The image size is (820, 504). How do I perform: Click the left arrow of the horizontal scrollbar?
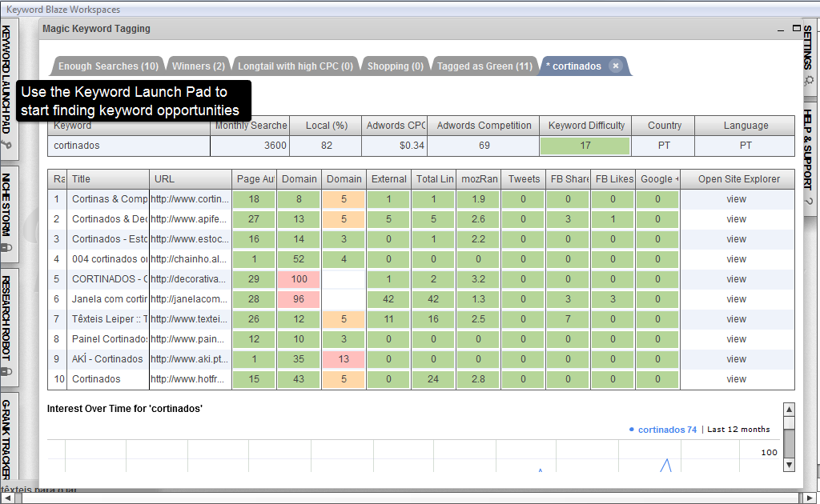pos(7,498)
